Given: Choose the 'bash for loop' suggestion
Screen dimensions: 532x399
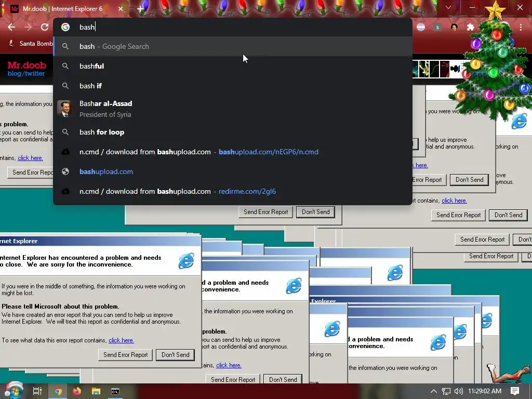Looking at the screenshot, I should 232,132.
